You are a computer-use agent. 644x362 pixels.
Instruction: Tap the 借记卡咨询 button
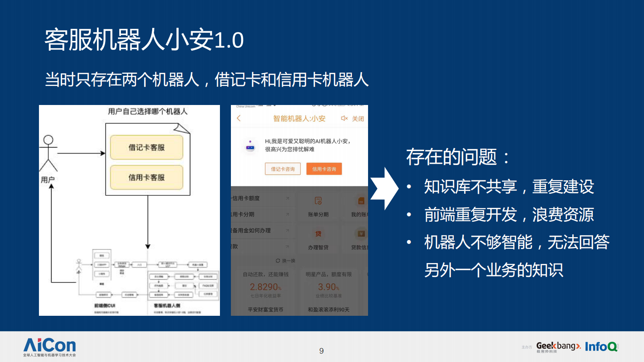[x=283, y=169]
